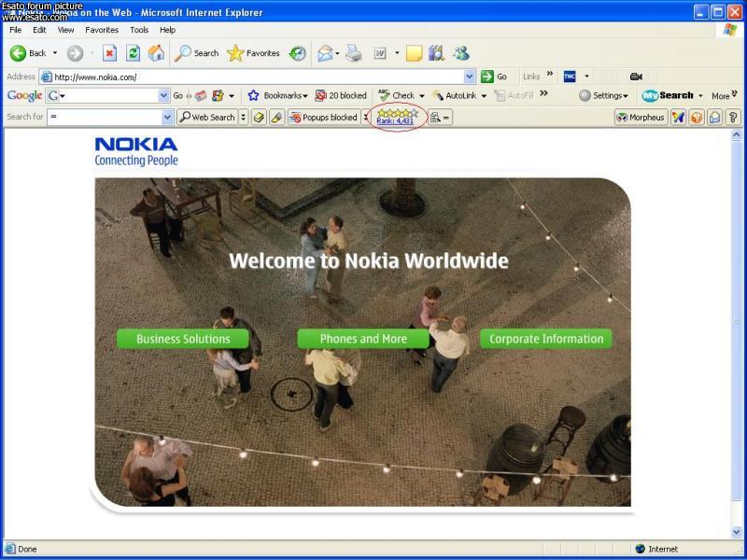Click the page zoom magnifier icon
This screenshot has height=560, width=747.
click(435, 118)
